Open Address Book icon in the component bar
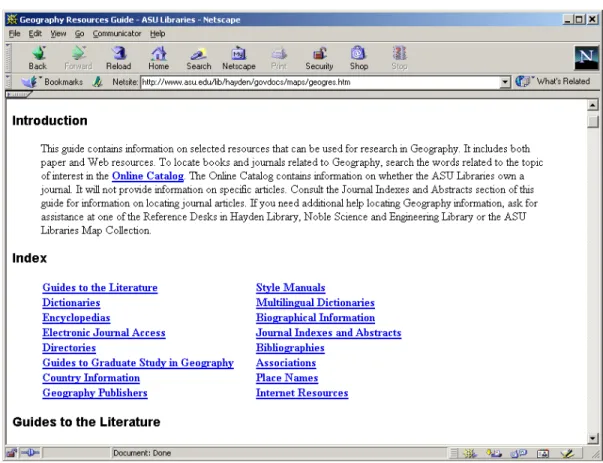603x463 pixels. (x=543, y=453)
